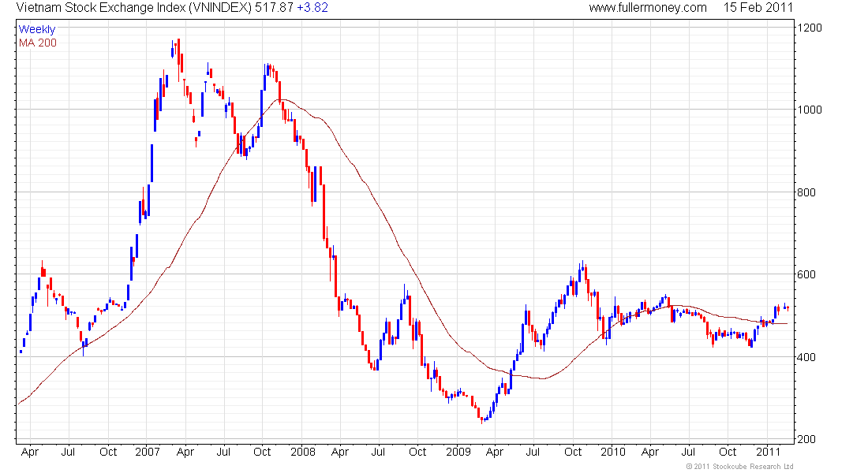Click the 1200 price axis label
Viewport: 868px width, 473px height.
[810, 28]
